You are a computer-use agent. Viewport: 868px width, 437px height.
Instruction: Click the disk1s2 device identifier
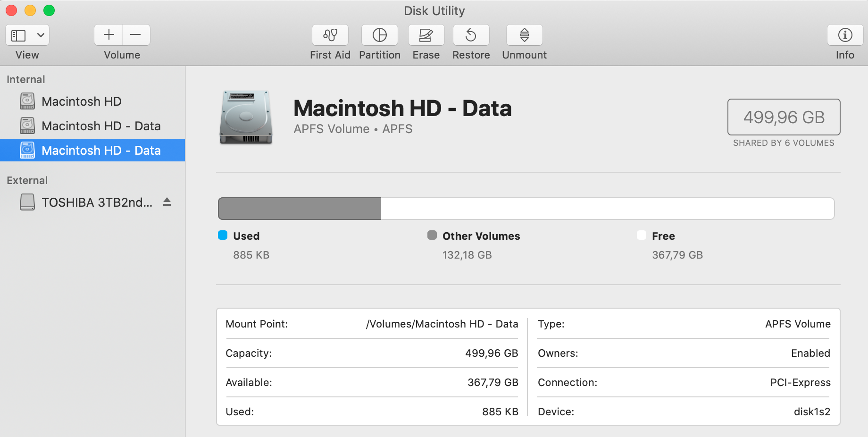coord(812,412)
